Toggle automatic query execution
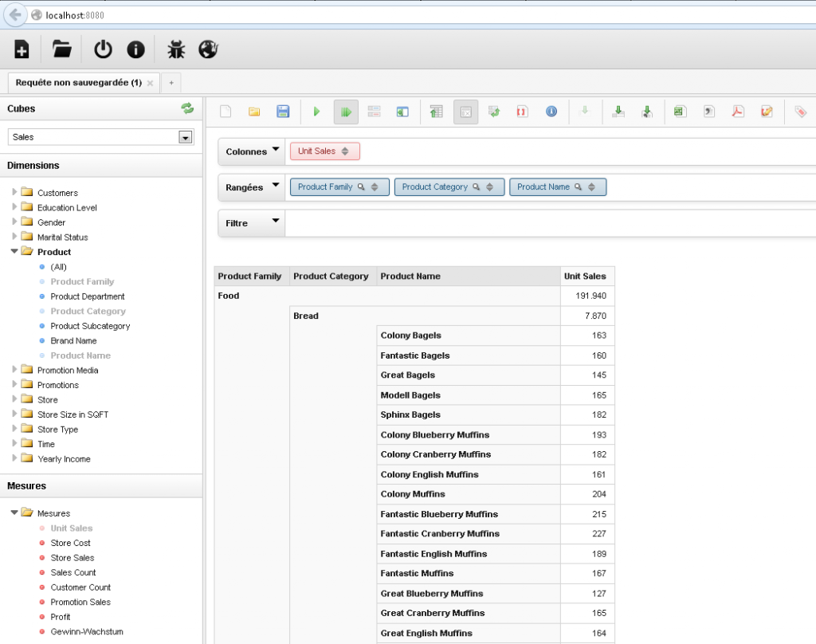The width and height of the screenshot is (816, 644). coord(345,112)
